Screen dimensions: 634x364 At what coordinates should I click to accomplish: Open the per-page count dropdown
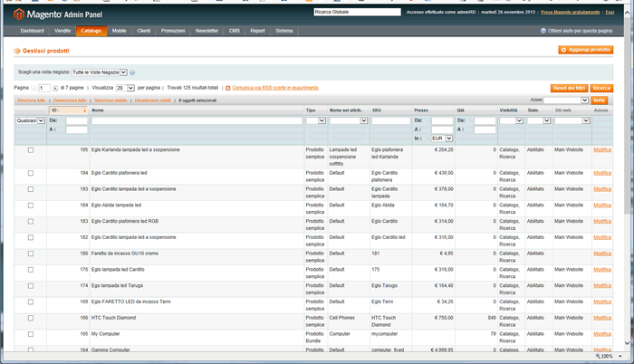[125, 88]
